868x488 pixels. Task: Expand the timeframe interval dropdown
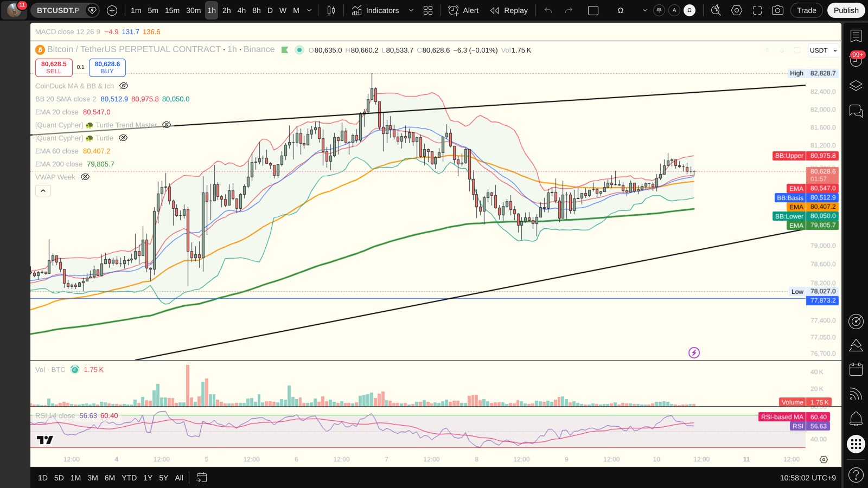click(309, 10)
